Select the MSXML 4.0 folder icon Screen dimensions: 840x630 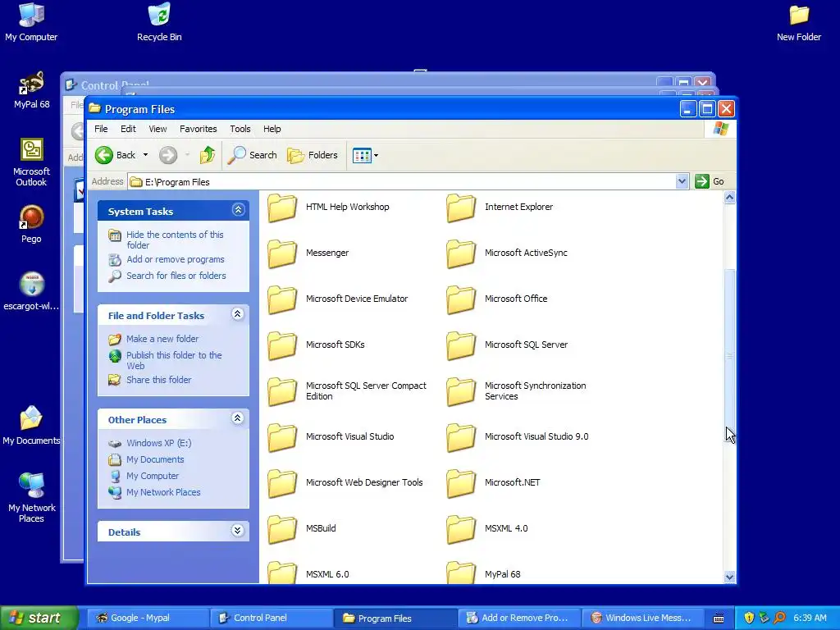tap(461, 529)
